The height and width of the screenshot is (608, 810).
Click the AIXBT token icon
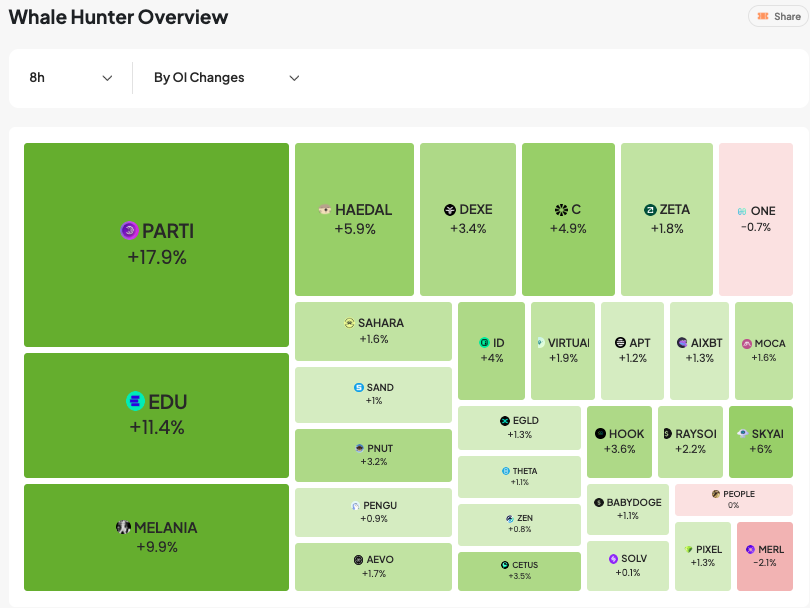pos(682,342)
